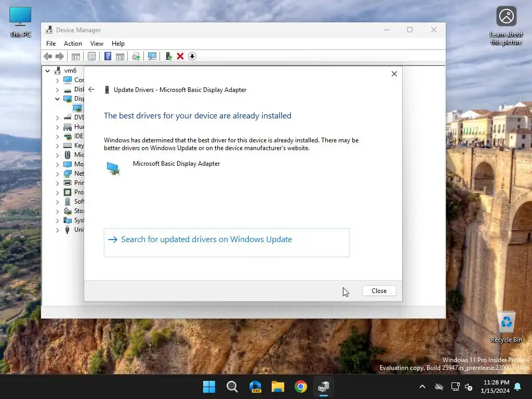Launch Microsoft Edge from taskbar
Viewport: 532px width, 399px height.
pyautogui.click(x=255, y=387)
